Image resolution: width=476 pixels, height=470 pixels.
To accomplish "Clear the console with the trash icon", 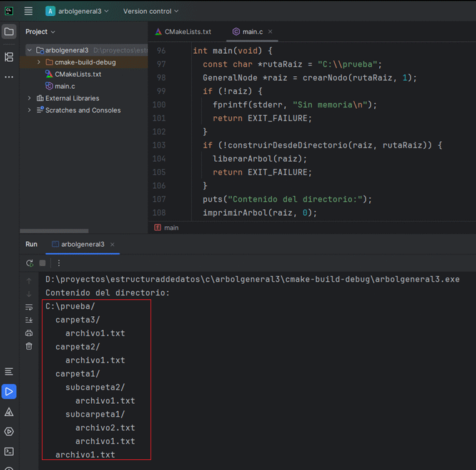I will 29,346.
